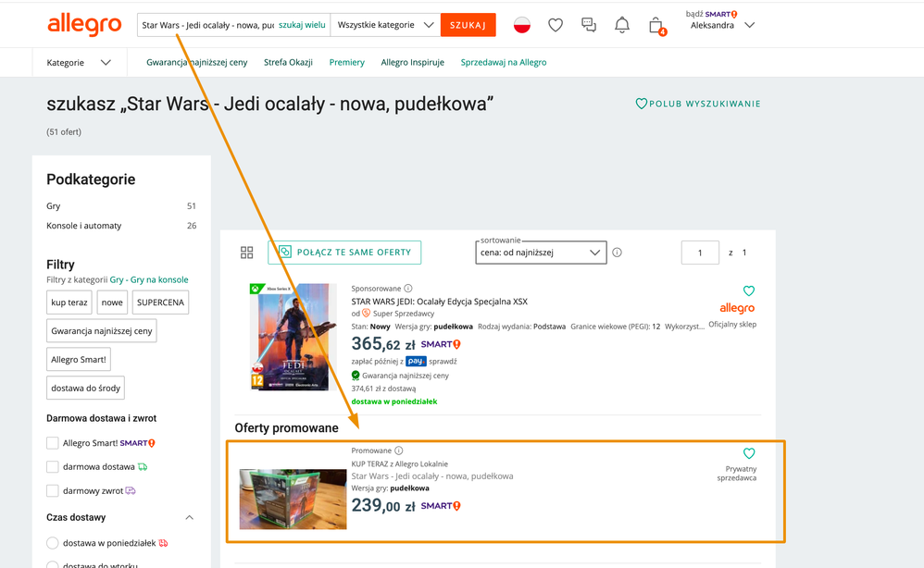
Task: Click info icon next to Sponsorowane
Action: pos(408,289)
